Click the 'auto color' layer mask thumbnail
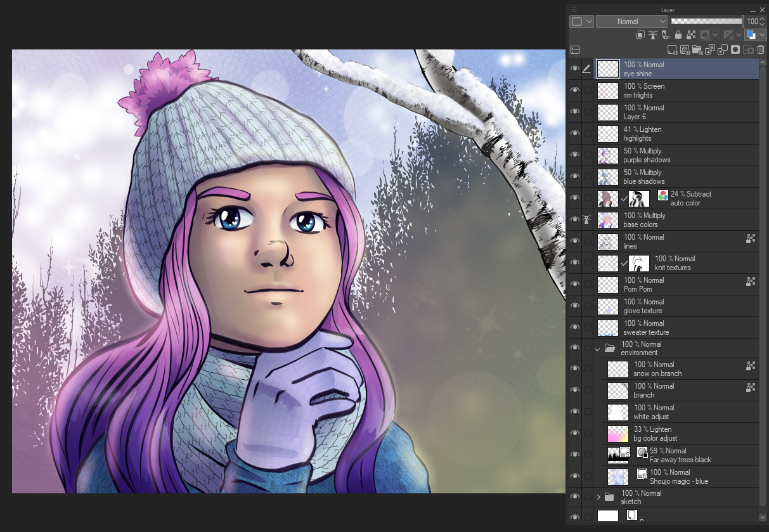Image resolution: width=769 pixels, height=532 pixels. coord(638,198)
